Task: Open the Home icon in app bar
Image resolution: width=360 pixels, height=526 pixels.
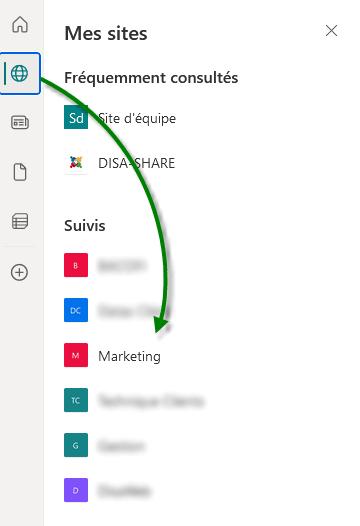Action: click(x=20, y=24)
